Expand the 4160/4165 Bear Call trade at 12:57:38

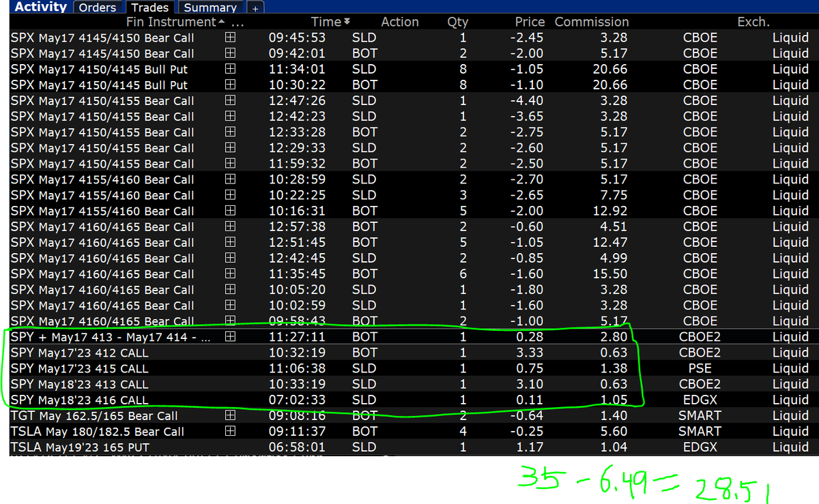[x=230, y=226]
